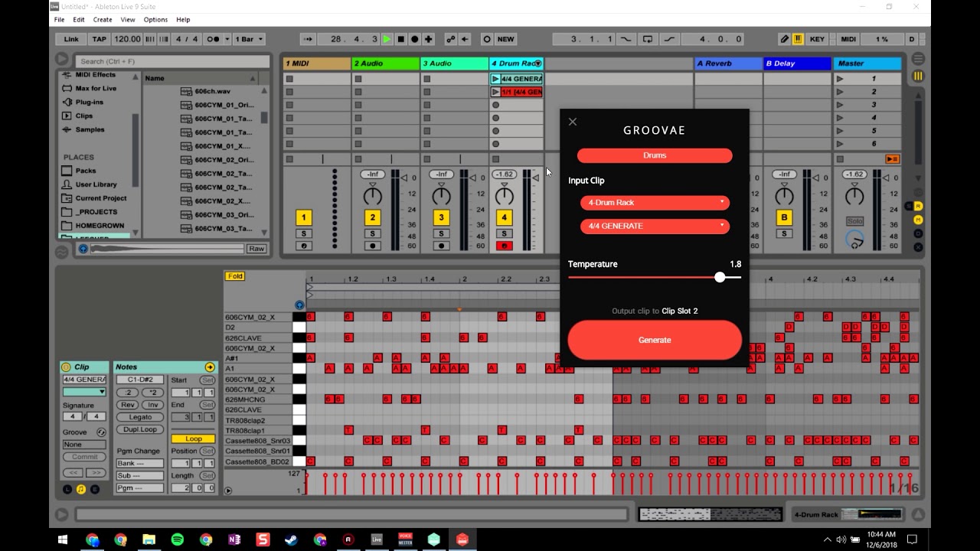The height and width of the screenshot is (551, 980).
Task: Click the punch-out switch icon
Action: [670, 39]
